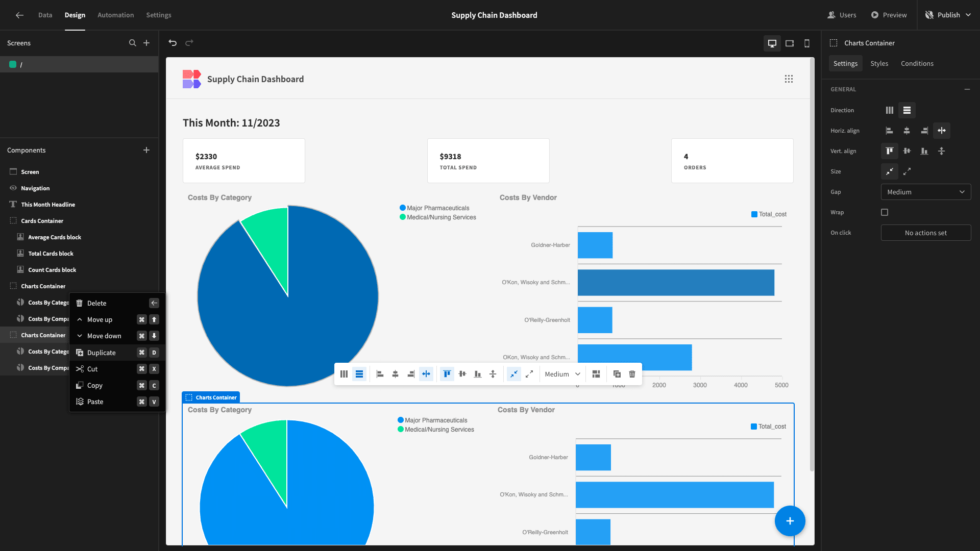Image resolution: width=980 pixels, height=551 pixels.
Task: Go back using the arrow icon
Action: (x=19, y=15)
